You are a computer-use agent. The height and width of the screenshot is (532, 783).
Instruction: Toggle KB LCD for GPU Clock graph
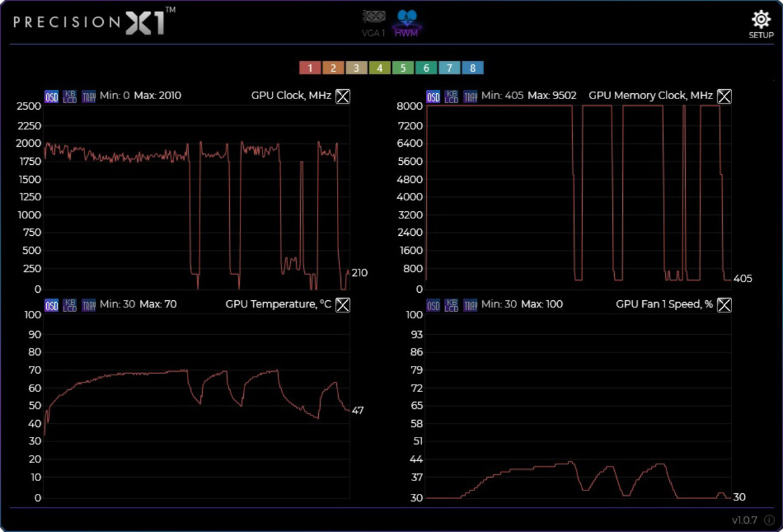tap(70, 96)
